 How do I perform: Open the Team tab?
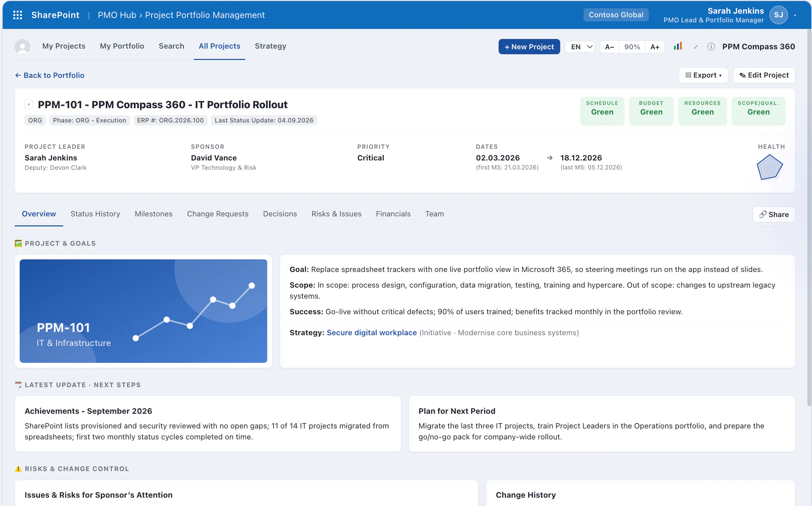pyautogui.click(x=434, y=214)
